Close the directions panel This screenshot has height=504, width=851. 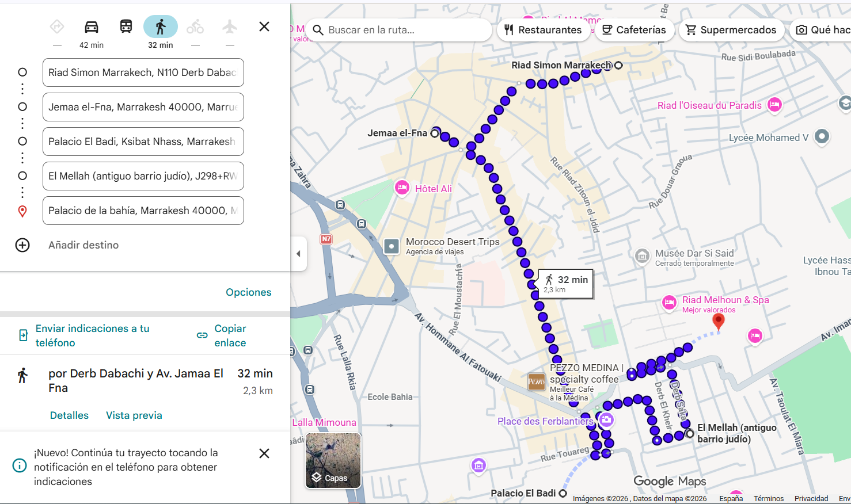coord(264,26)
